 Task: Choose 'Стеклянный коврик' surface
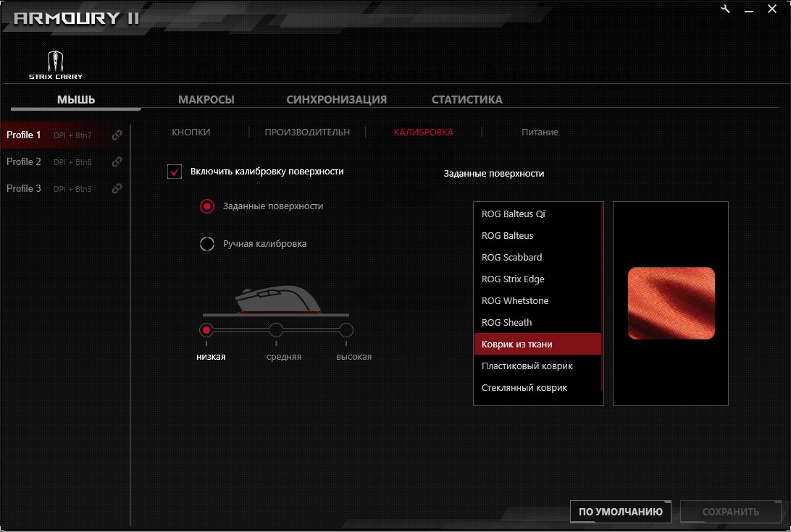pos(524,388)
